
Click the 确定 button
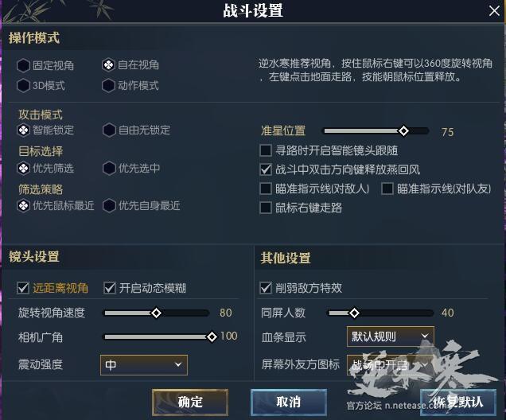pyautogui.click(x=190, y=402)
